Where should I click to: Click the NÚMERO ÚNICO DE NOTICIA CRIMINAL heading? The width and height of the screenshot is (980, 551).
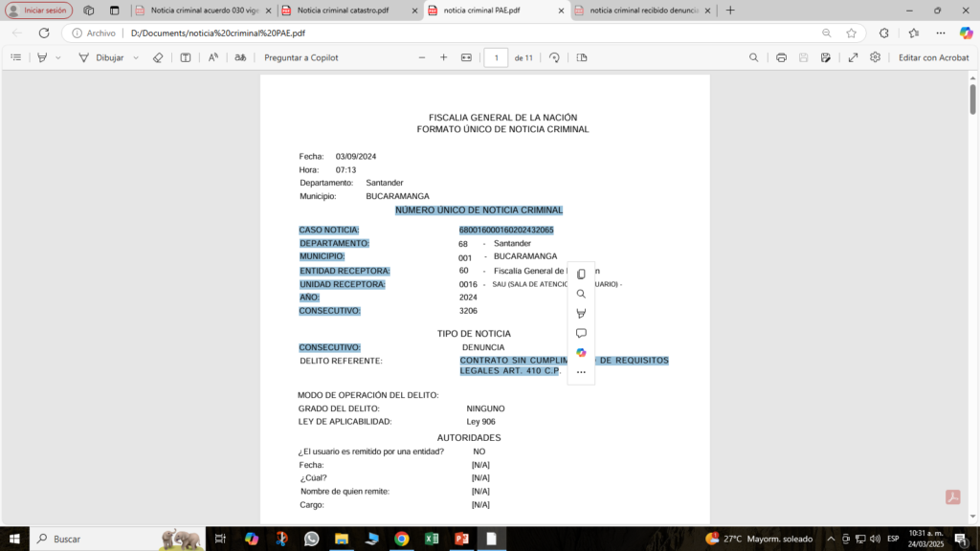(x=479, y=210)
